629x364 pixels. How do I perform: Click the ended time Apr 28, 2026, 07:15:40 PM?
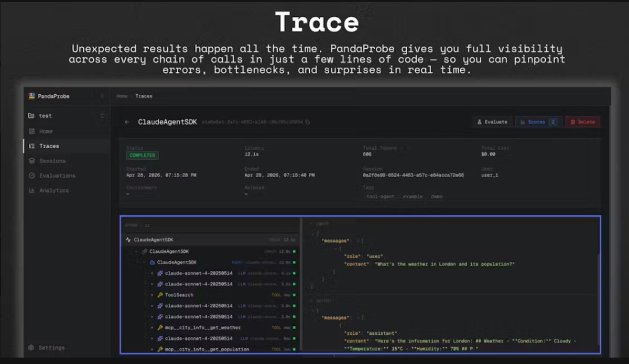click(280, 175)
